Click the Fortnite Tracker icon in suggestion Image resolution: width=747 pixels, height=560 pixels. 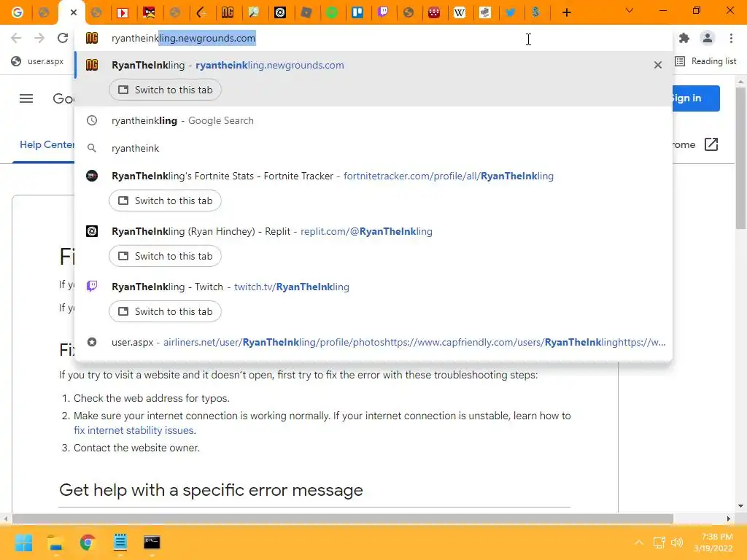pos(92,176)
